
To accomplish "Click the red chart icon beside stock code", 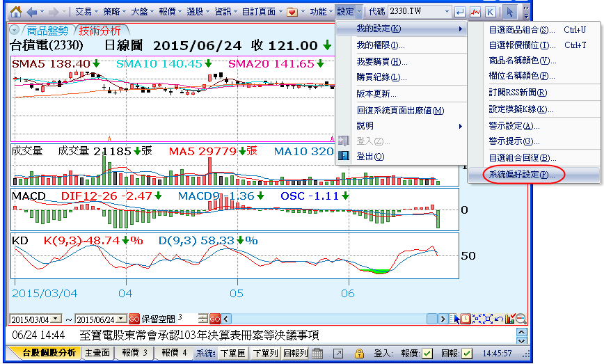I will pyautogui.click(x=475, y=12).
